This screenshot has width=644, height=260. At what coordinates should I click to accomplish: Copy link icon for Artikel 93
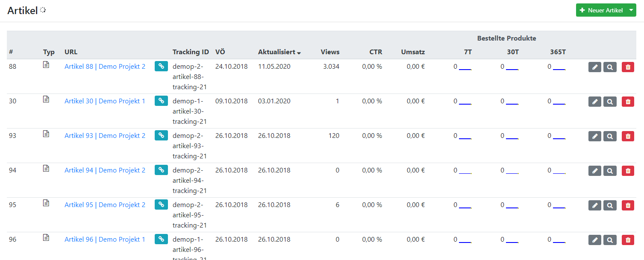pyautogui.click(x=161, y=135)
